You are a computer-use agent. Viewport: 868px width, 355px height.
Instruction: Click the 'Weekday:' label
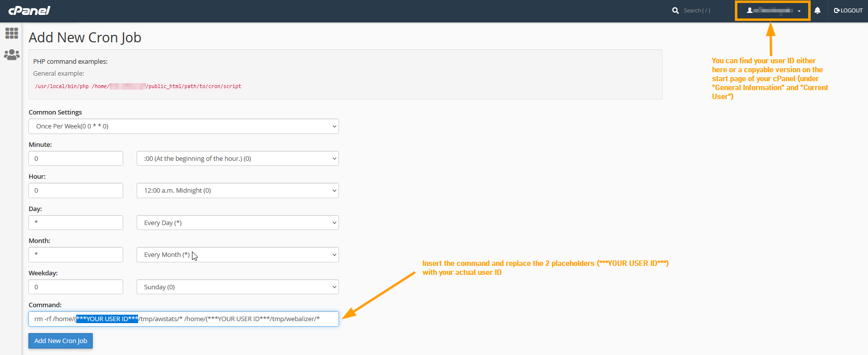[x=43, y=273]
